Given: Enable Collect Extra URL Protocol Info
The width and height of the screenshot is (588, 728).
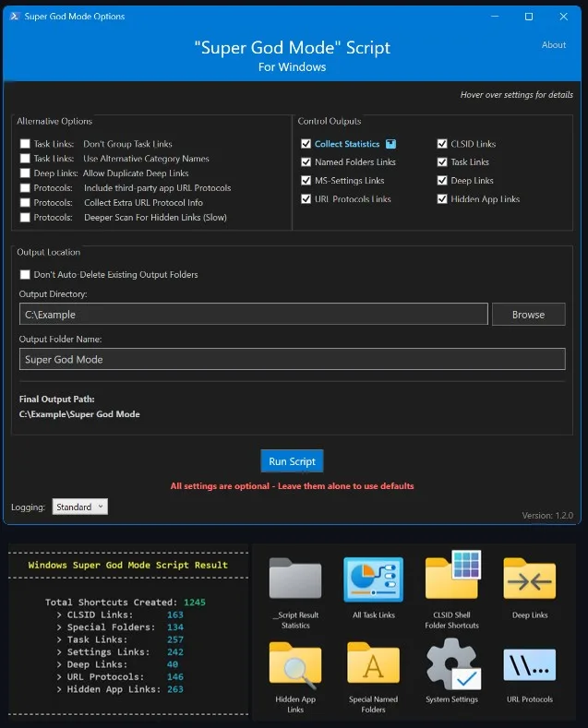Looking at the screenshot, I should [25, 202].
